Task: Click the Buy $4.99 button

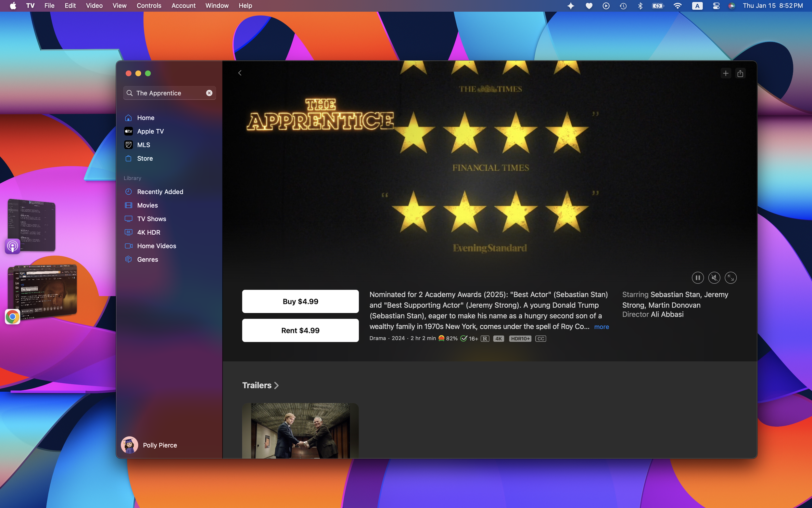Action: tap(300, 301)
